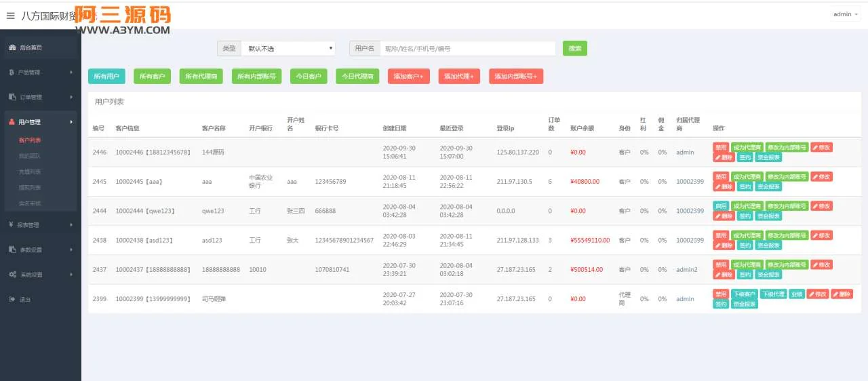The width and height of the screenshot is (868, 381).
Task: Open the 类型 dropdown showing 默认不选
Action: coord(288,49)
